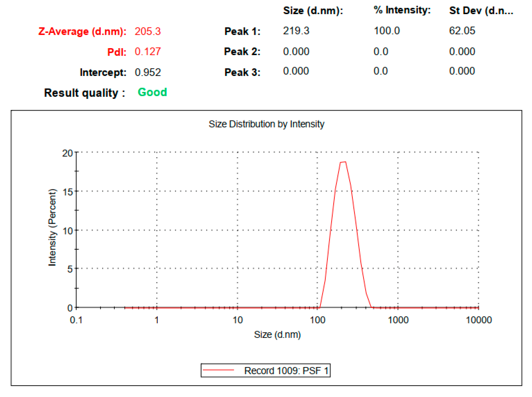Click the truncated St Dev column header
The width and height of the screenshot is (532, 397).
tap(481, 11)
